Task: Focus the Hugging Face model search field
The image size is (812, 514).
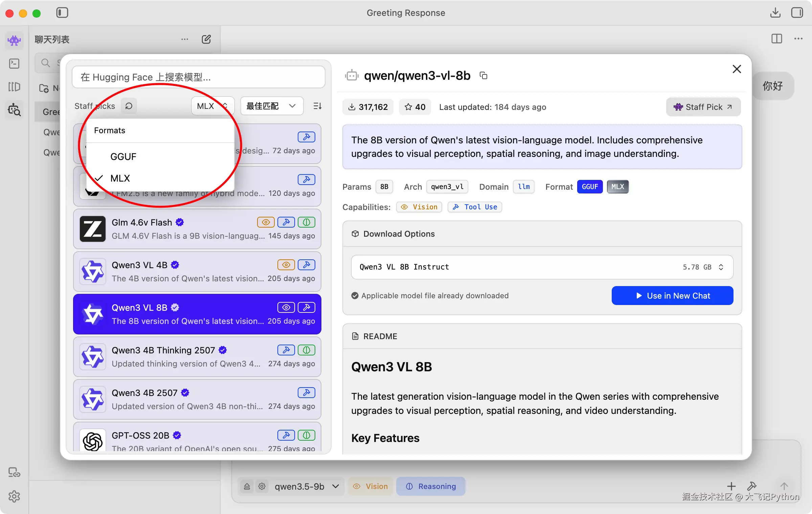Action: pos(199,77)
